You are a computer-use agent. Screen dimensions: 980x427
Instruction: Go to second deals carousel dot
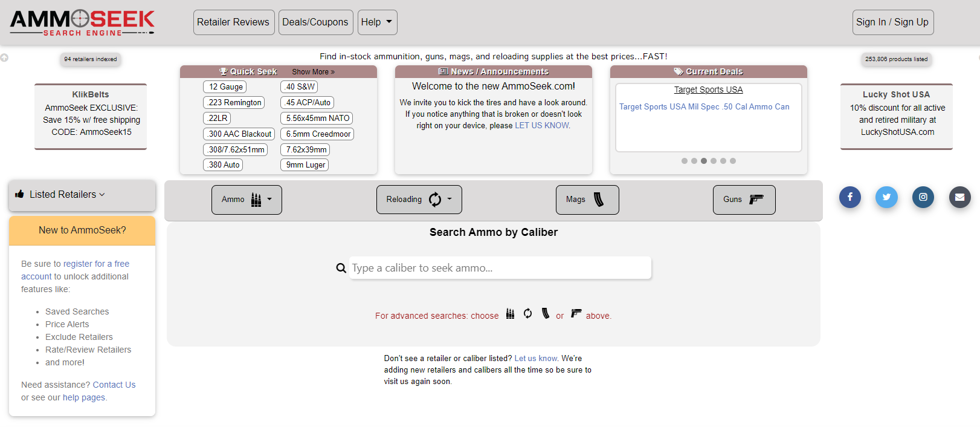pyautogui.click(x=694, y=161)
